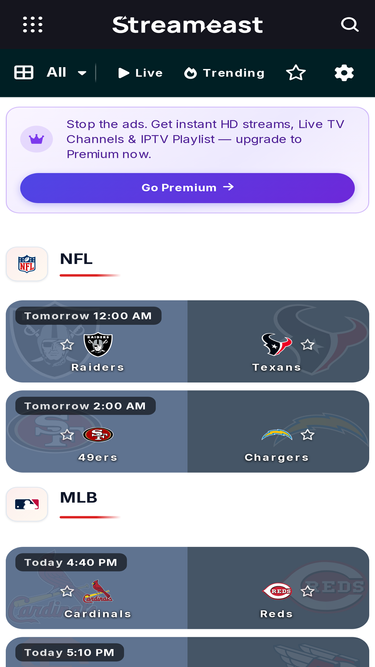Mark the Cardinals as a favorite team
The width and height of the screenshot is (375, 667).
pos(67,591)
